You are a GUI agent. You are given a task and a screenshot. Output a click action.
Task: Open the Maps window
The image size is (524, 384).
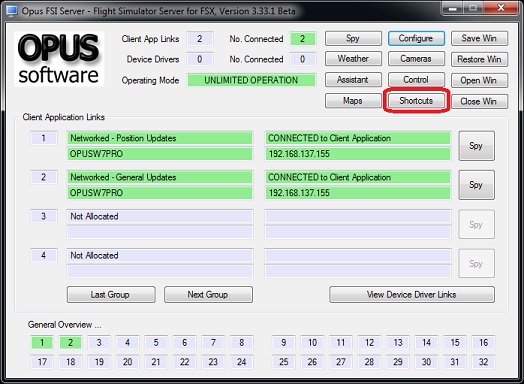353,101
